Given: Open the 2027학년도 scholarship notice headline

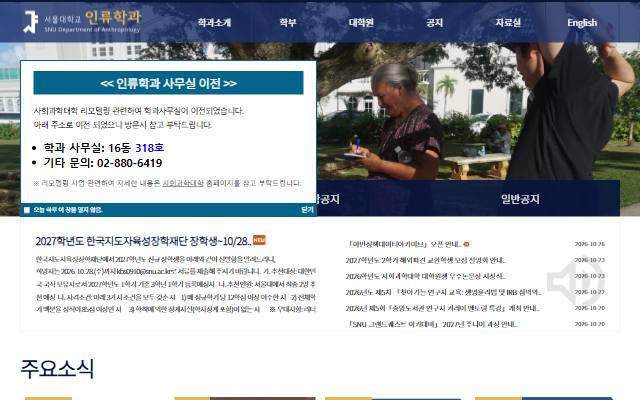Looking at the screenshot, I should point(143,241).
